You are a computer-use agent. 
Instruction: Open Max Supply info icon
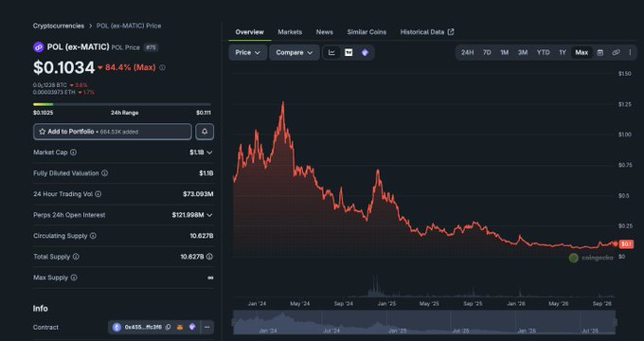click(x=74, y=278)
